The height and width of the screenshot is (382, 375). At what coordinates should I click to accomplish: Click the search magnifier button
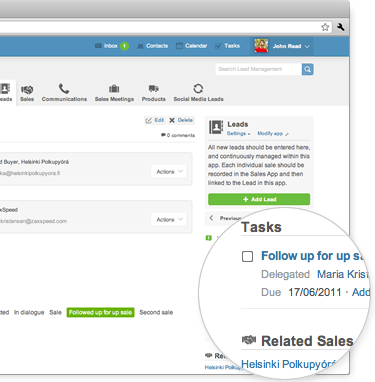(307, 69)
